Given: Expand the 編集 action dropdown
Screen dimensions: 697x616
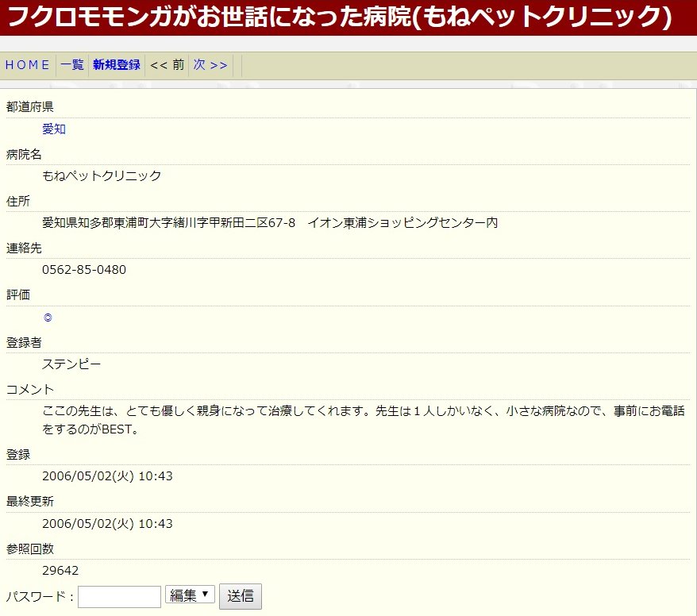Looking at the screenshot, I should coord(190,595).
